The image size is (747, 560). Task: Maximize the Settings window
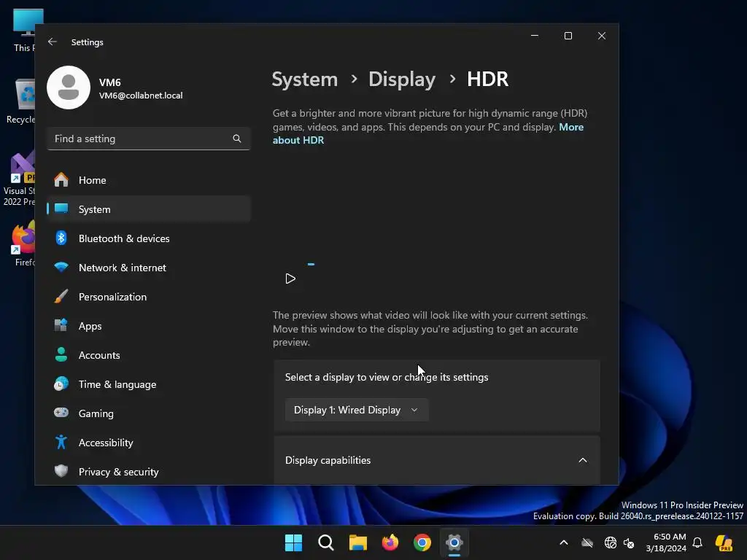pyautogui.click(x=568, y=36)
